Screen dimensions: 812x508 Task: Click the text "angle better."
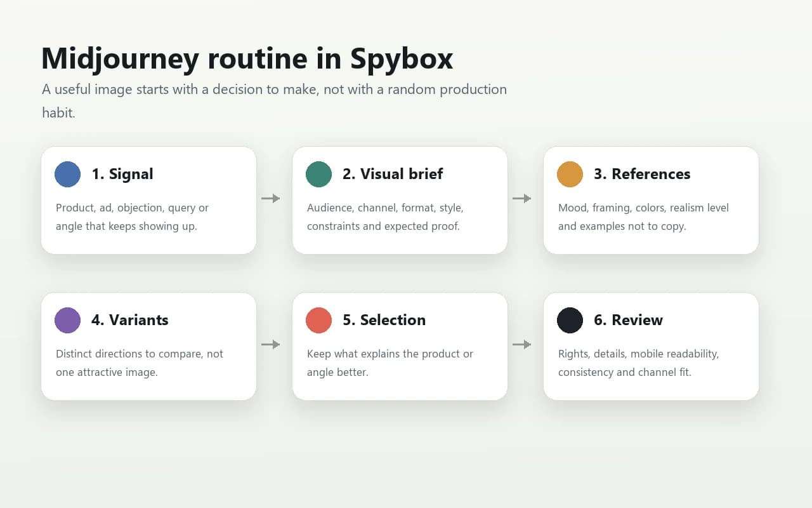(x=337, y=373)
